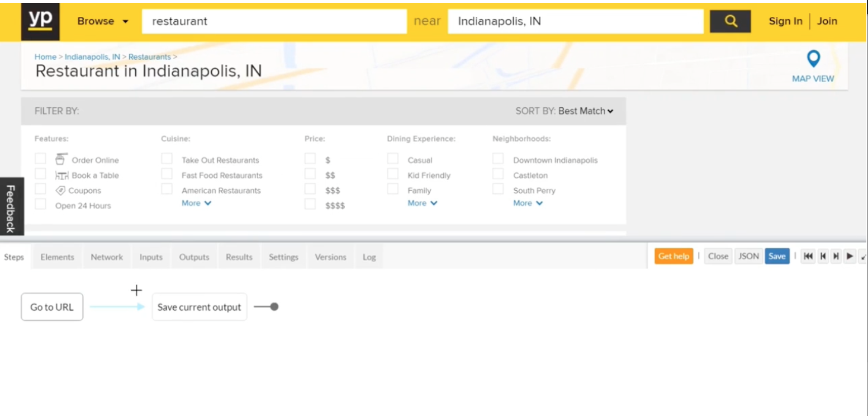Click the YP logo
Screen dimensions: 868x416
(x=40, y=21)
